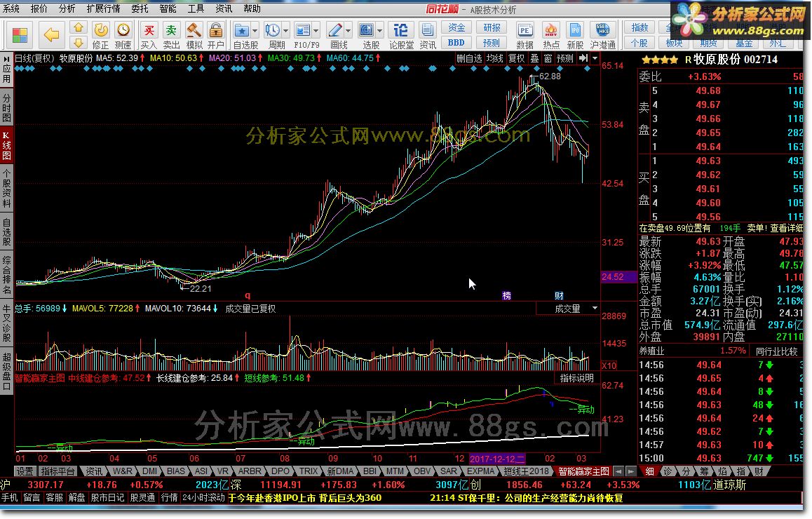Click the 资金 toolbar button
Viewport: 812px width, 519px height.
click(456, 27)
